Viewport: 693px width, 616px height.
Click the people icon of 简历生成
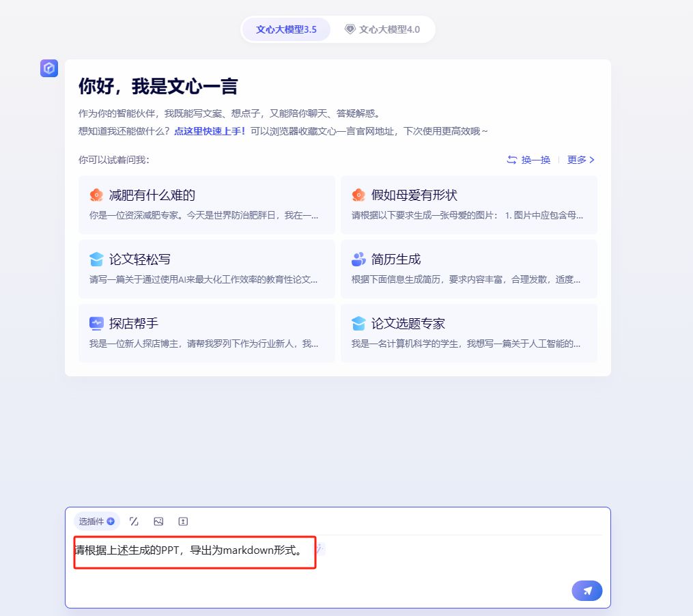point(358,259)
